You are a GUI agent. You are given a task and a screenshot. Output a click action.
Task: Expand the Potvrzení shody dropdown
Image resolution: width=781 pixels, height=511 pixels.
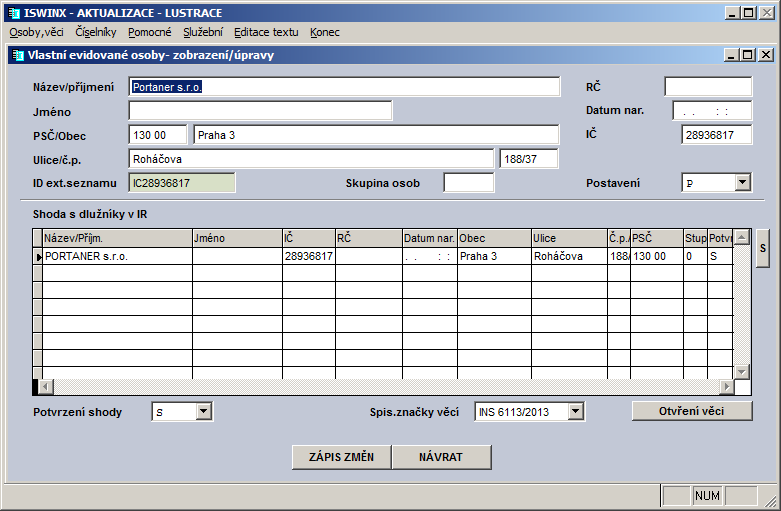click(x=203, y=411)
